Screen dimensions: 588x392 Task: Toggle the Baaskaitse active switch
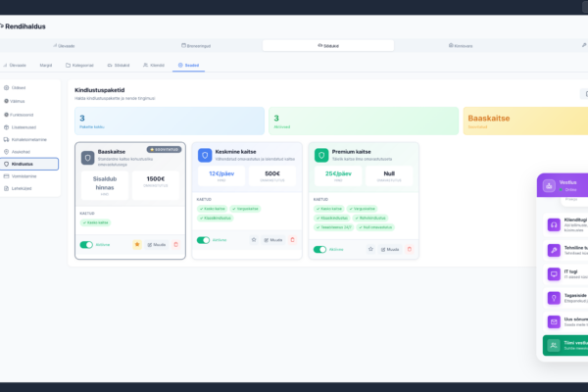[x=86, y=244]
